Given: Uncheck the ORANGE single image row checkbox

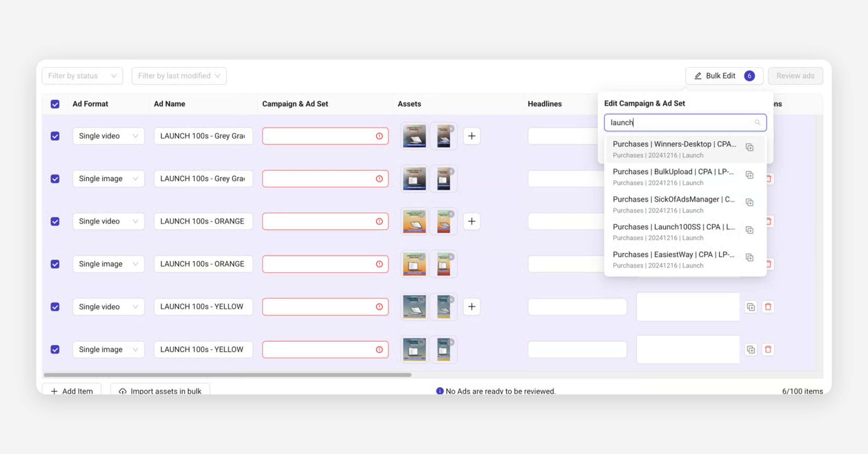Looking at the screenshot, I should click(55, 264).
